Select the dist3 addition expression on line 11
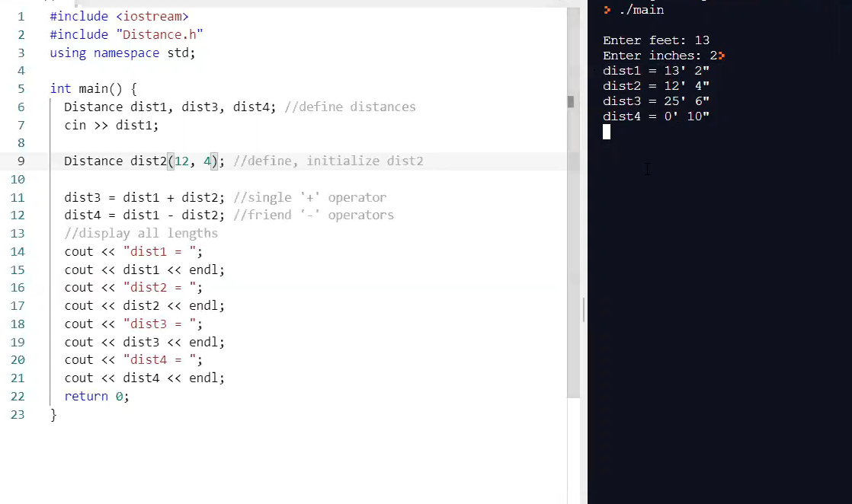Image resolution: width=852 pixels, height=504 pixels. [143, 197]
